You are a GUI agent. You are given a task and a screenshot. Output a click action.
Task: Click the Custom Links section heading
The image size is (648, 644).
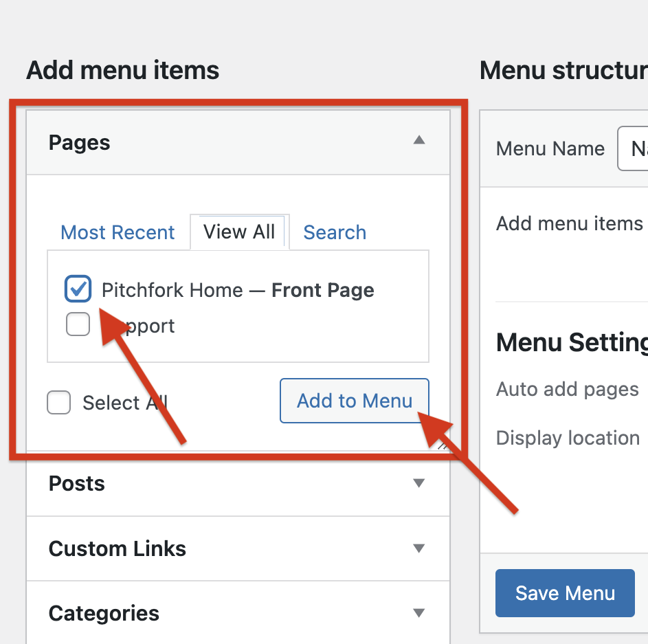coord(118,548)
